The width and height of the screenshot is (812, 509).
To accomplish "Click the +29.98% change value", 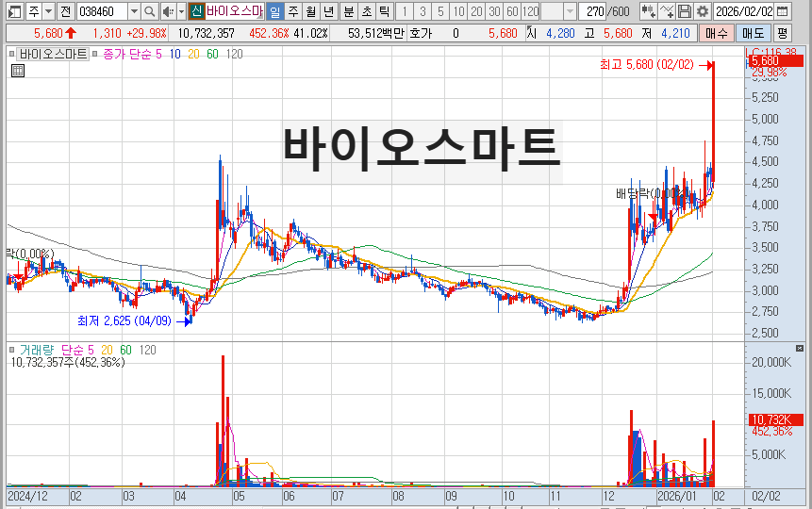I will coord(146,34).
